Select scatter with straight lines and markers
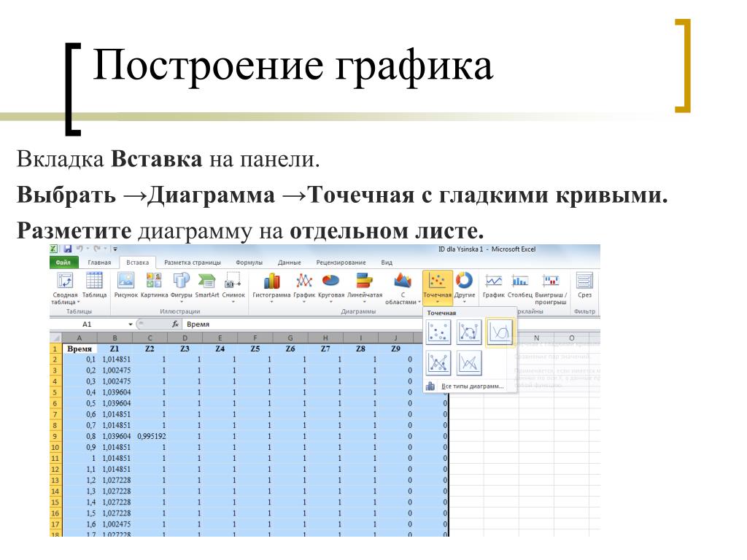The width and height of the screenshot is (747, 560). point(438,363)
